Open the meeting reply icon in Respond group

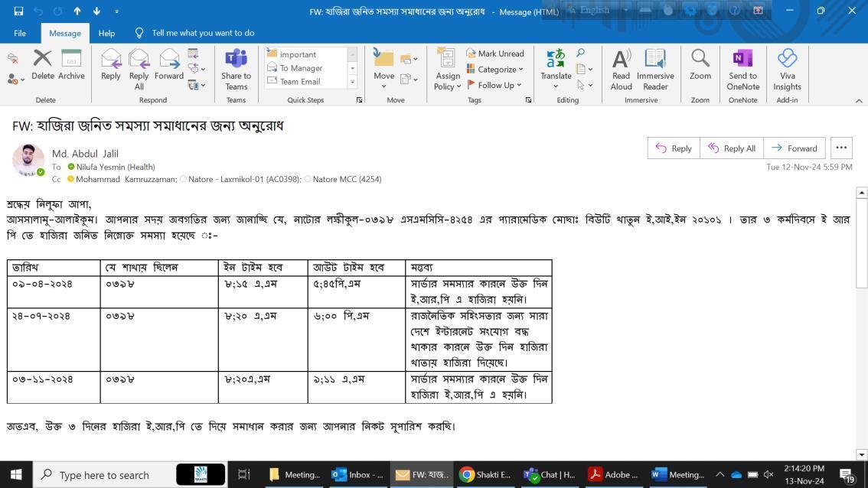pyautogui.click(x=193, y=54)
